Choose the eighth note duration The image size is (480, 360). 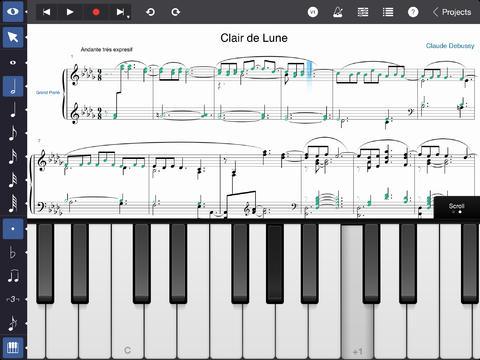click(13, 133)
